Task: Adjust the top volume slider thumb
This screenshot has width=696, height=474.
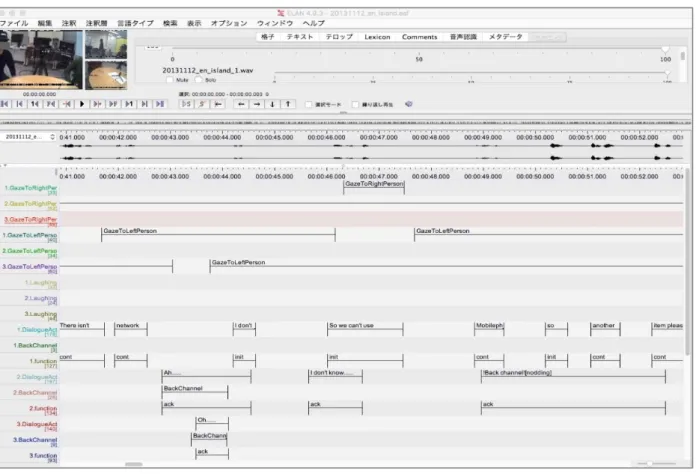Action: pos(665,49)
